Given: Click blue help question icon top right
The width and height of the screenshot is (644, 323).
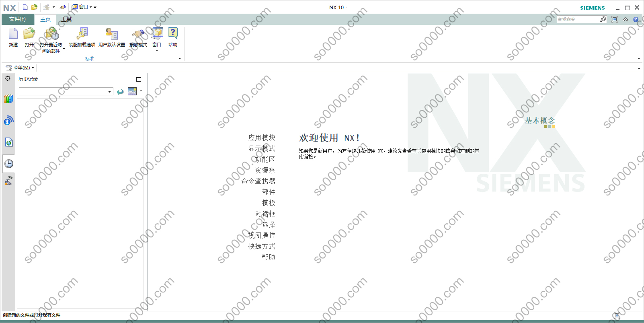Looking at the screenshot, I should pos(636,19).
